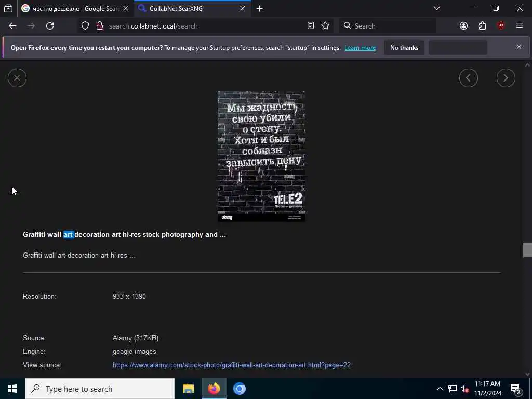The width and height of the screenshot is (532, 399).
Task: Click the muted volume tray icon
Action: click(464, 389)
